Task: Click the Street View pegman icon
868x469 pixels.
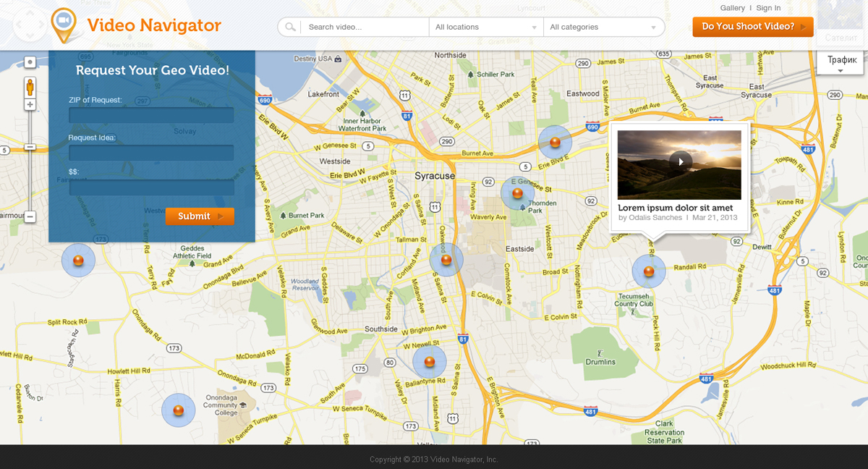Action: tap(30, 88)
